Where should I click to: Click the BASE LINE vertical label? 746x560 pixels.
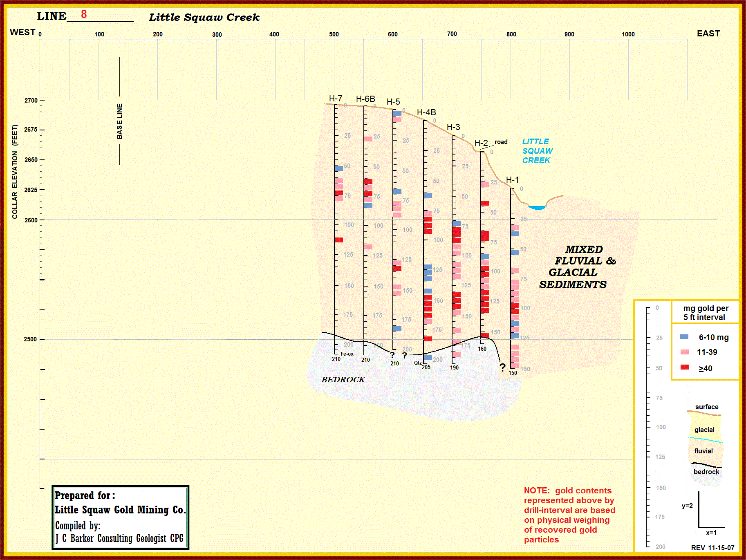pyautogui.click(x=119, y=121)
